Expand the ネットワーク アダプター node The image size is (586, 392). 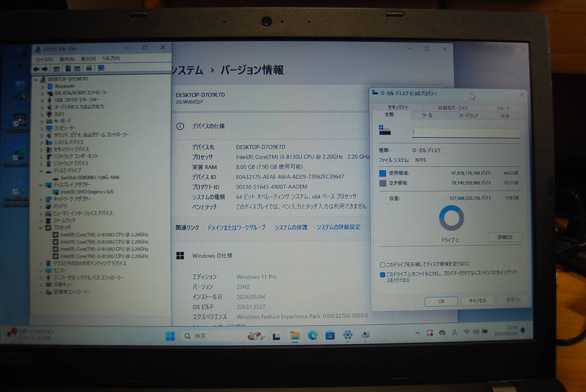42,199
